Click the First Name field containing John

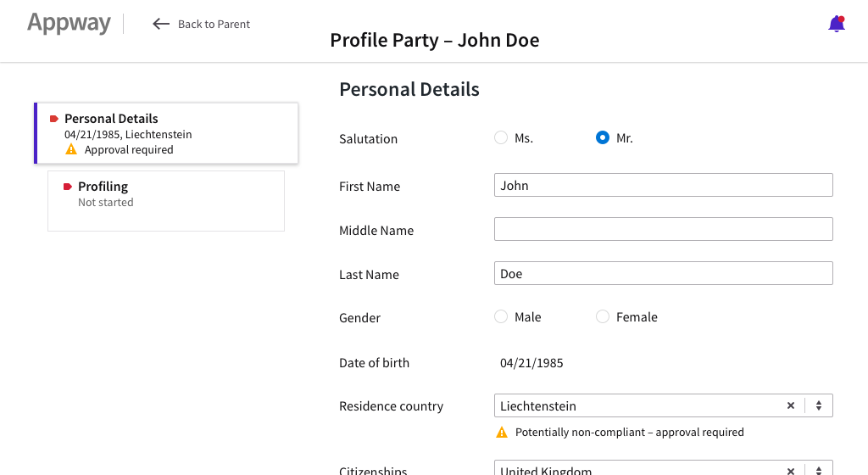663,185
